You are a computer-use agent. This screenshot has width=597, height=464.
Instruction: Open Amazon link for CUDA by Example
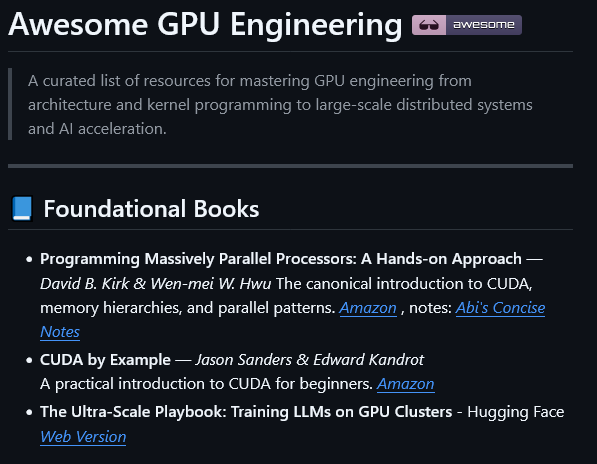[x=405, y=384]
